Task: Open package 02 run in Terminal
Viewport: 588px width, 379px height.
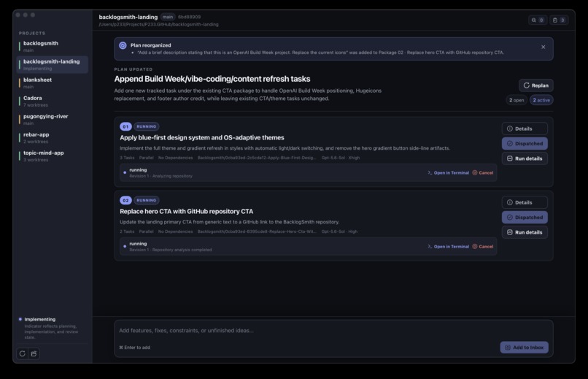Action: tap(448, 247)
